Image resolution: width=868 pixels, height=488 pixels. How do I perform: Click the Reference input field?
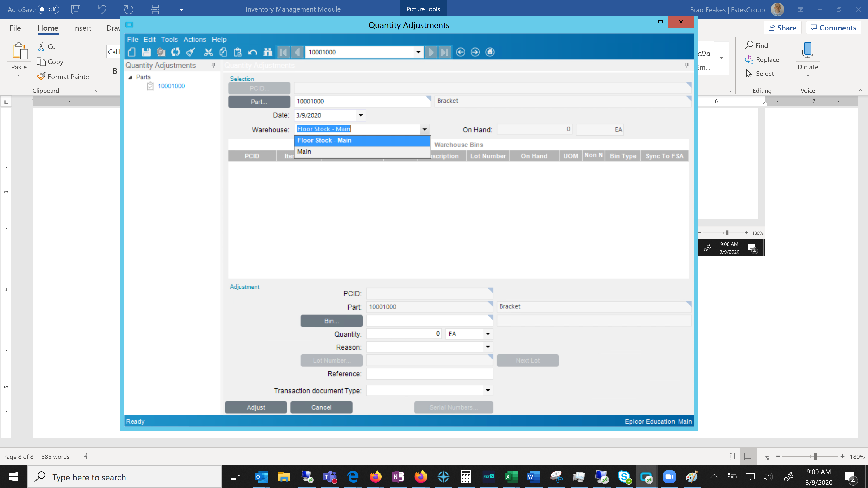coord(429,374)
